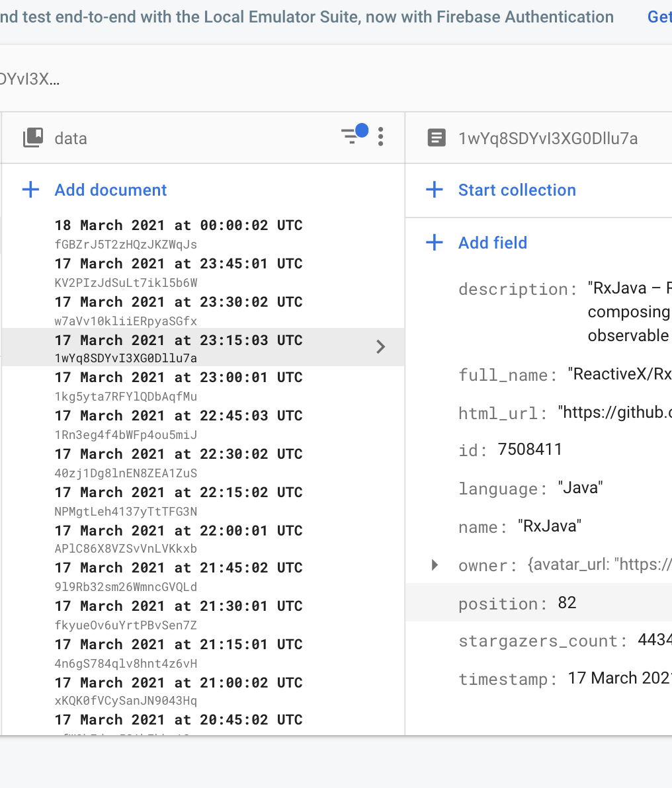This screenshot has height=788, width=672.
Task: Select document 17 March 2021 at 21:45:02 UTC
Action: tap(179, 567)
